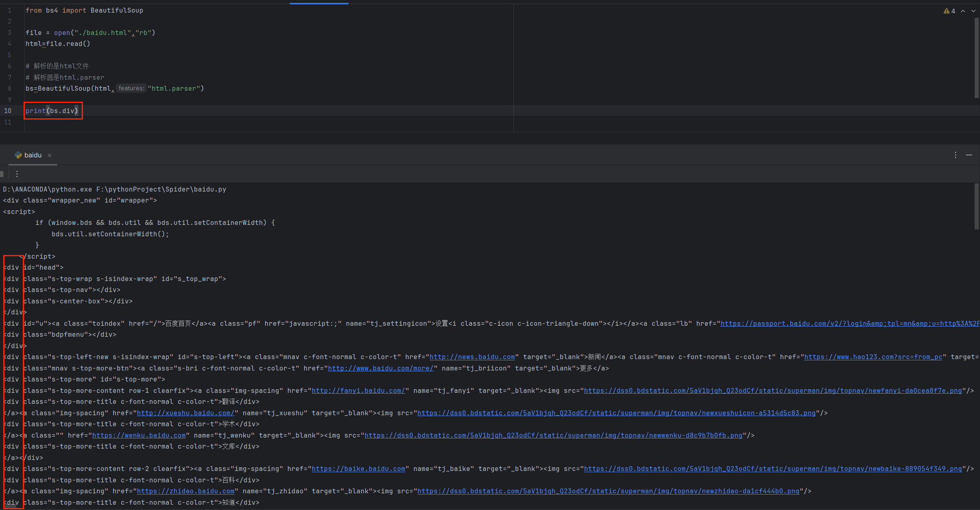
Task: Open the hao123.com link
Action: [873, 357]
